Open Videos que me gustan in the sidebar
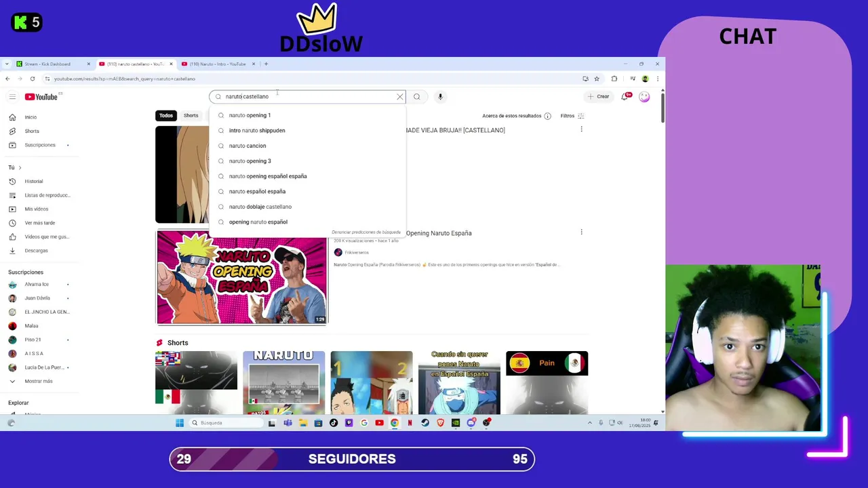Image resolution: width=868 pixels, height=488 pixels. click(x=39, y=237)
